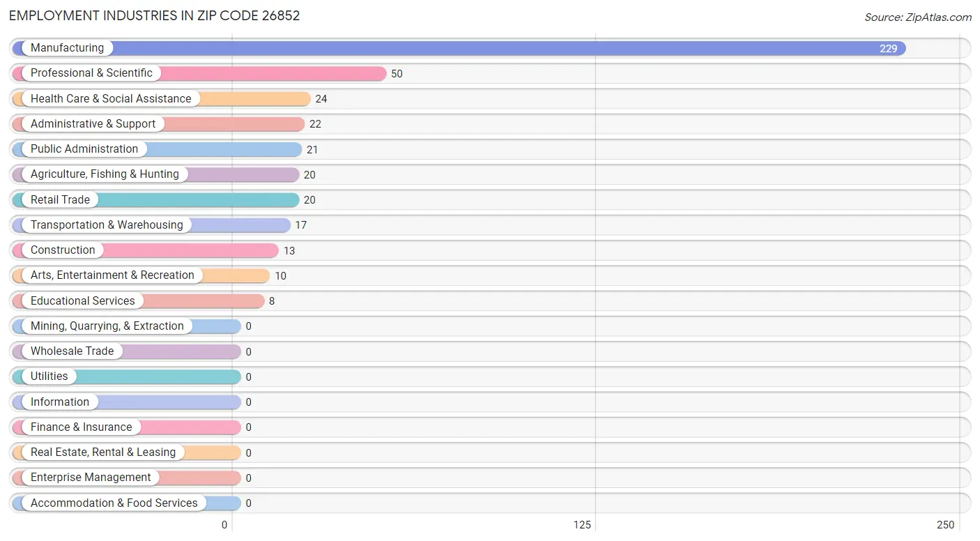Click the Public Administration value 21

coord(312,150)
